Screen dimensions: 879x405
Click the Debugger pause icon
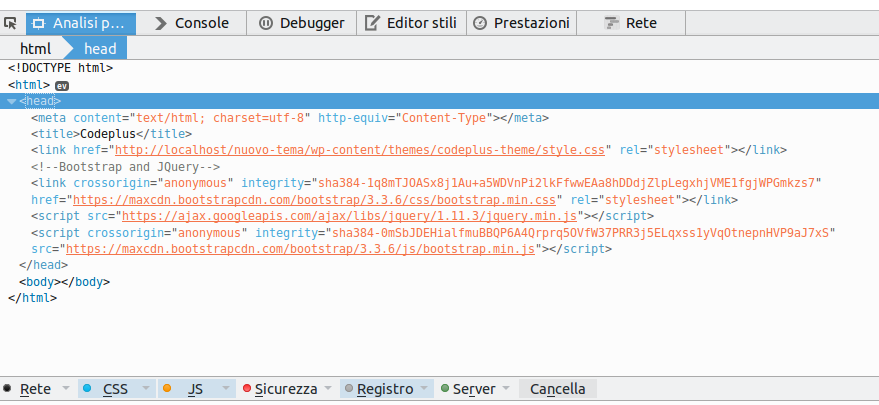click(x=266, y=22)
